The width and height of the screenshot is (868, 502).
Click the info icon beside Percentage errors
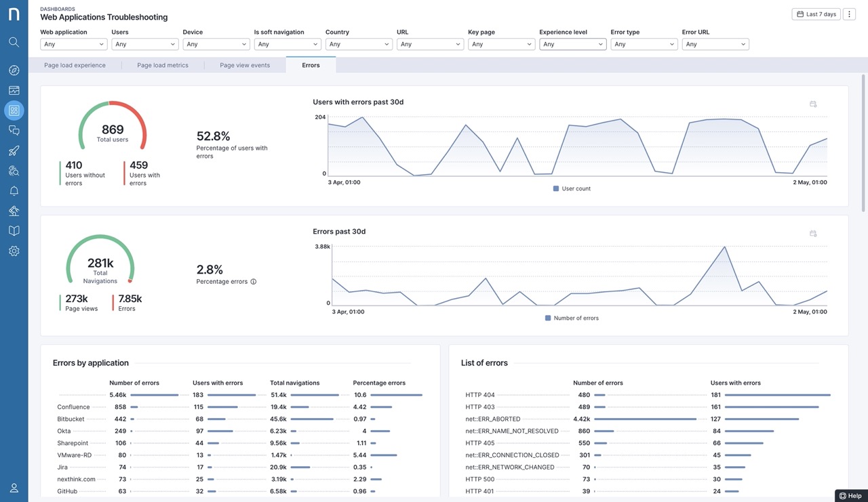(x=254, y=282)
